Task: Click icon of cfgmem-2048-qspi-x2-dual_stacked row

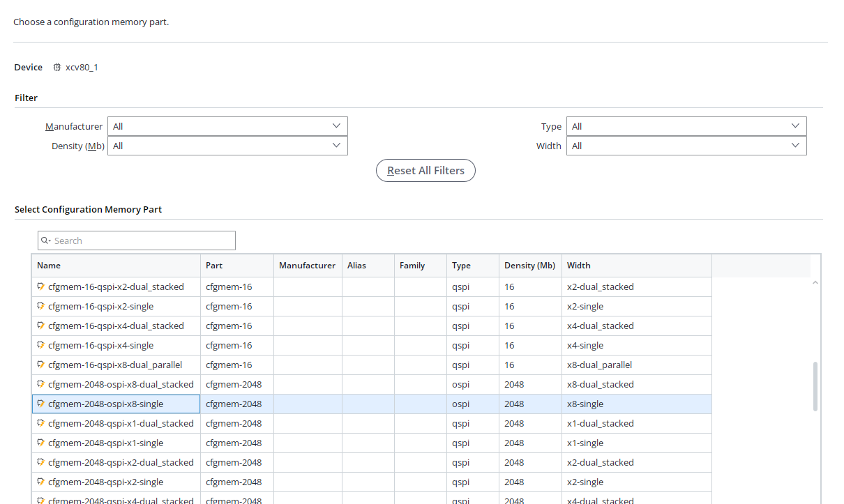Action: 41,462
